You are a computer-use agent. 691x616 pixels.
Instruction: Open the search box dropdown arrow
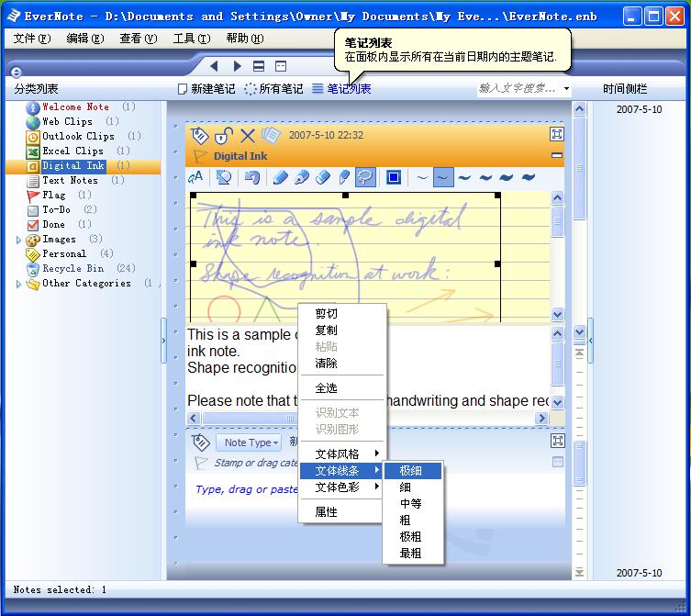[567, 89]
